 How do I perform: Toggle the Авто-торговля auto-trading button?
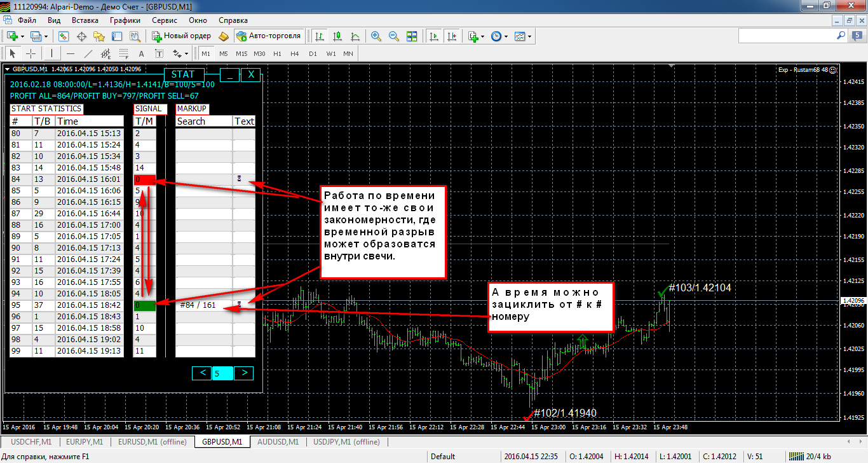[x=269, y=36]
